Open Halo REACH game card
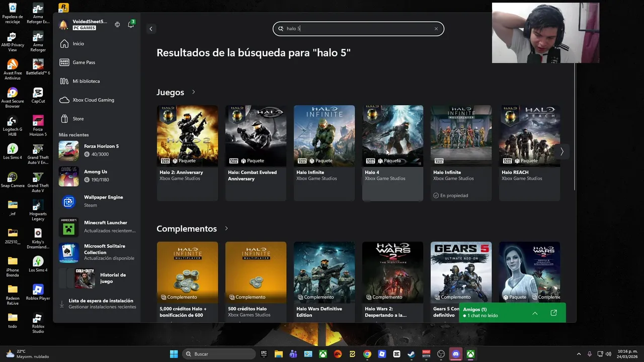Screen dimensions: 644x362 (529, 153)
